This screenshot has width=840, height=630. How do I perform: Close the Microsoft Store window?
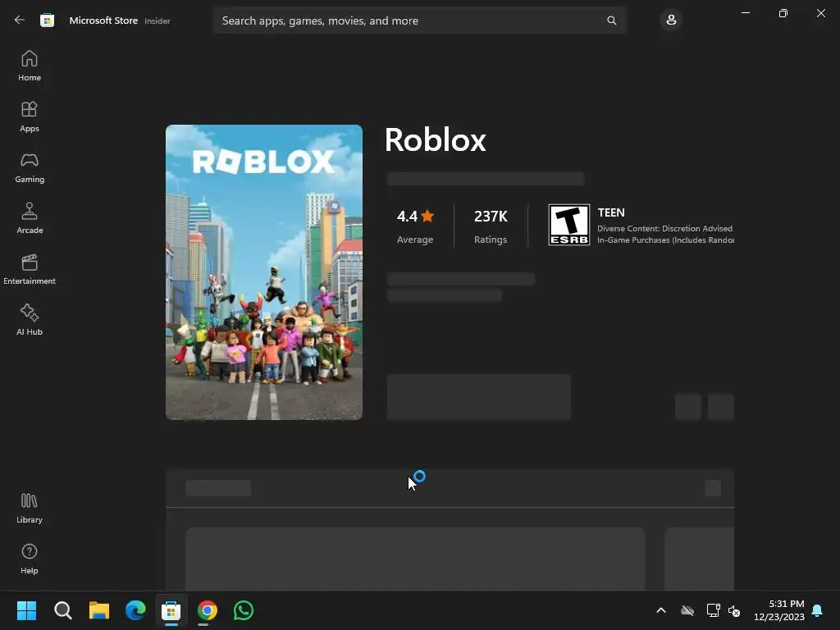point(820,13)
